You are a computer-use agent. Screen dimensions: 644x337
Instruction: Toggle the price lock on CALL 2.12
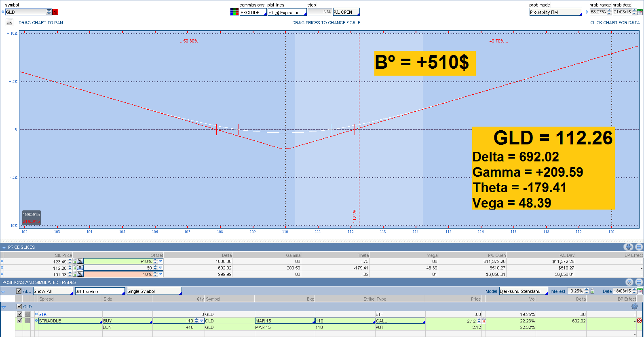click(x=484, y=321)
